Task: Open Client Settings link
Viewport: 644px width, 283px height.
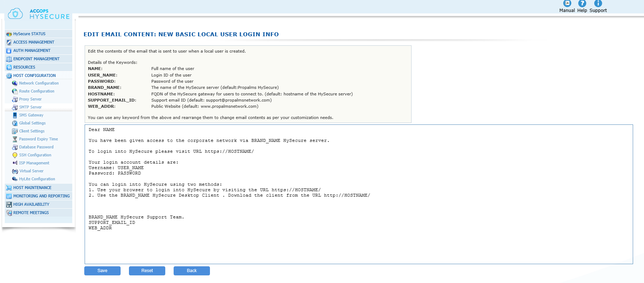Action: [32, 131]
